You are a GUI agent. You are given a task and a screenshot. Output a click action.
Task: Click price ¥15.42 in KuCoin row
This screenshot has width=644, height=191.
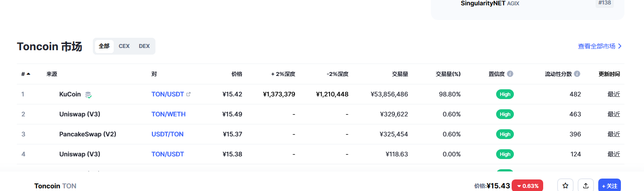[x=232, y=94]
